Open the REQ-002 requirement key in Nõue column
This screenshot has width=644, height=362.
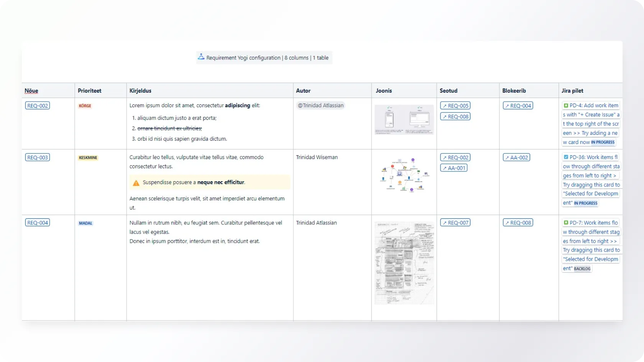(38, 106)
